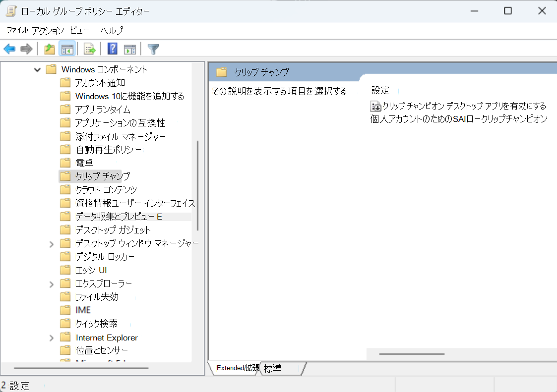Image resolution: width=557 pixels, height=392 pixels.
Task: Select クラウド コンテンツ folder
Action: tap(106, 190)
